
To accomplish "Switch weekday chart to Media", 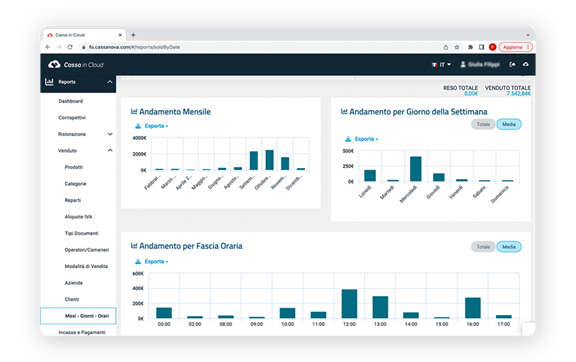I will click(509, 124).
